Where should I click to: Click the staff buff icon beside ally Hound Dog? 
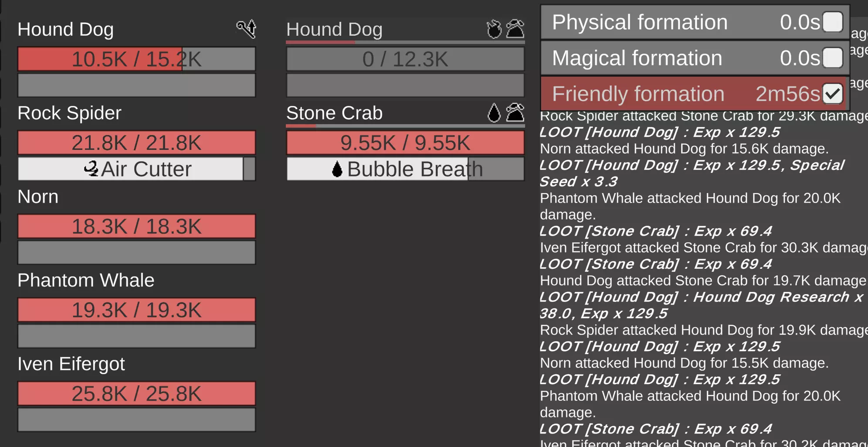[247, 29]
